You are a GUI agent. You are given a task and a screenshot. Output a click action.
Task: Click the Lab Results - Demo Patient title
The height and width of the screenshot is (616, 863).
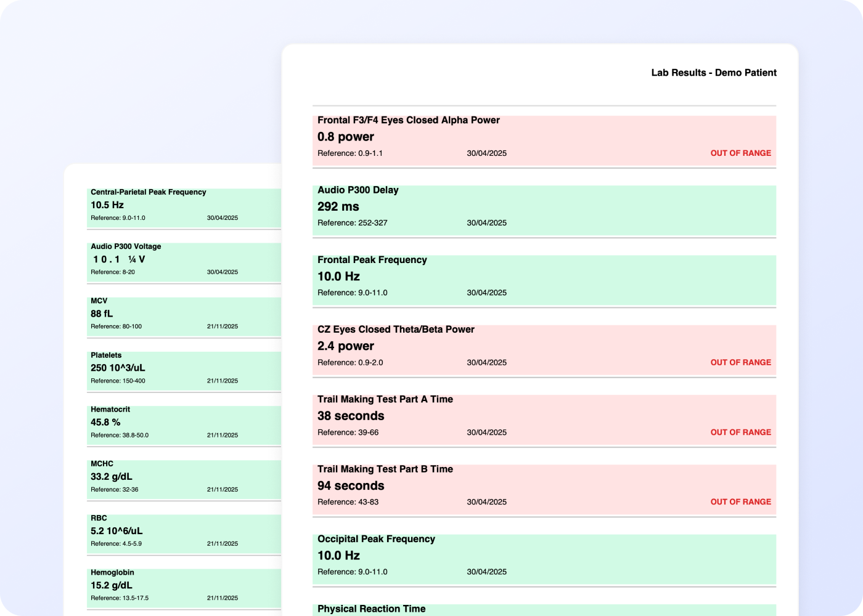pyautogui.click(x=714, y=73)
